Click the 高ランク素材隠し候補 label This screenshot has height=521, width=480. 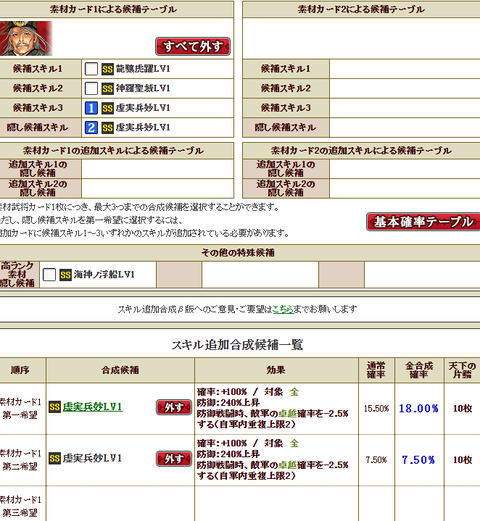point(19,275)
